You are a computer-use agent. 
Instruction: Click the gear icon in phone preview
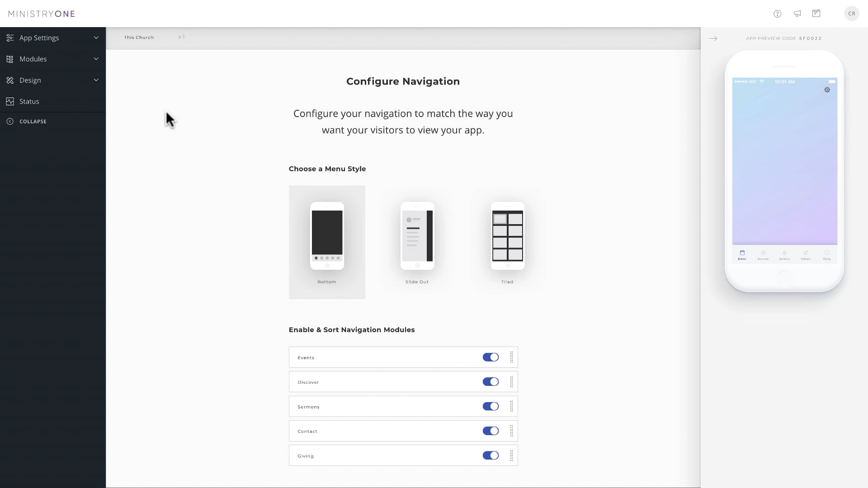[827, 90]
